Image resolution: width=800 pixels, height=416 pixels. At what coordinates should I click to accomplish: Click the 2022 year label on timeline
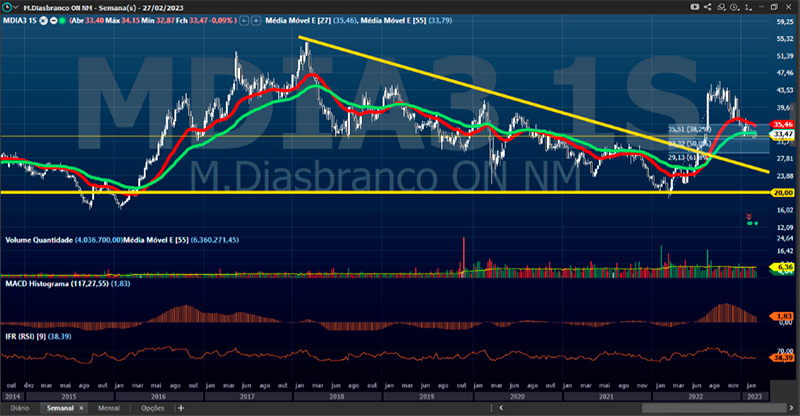[695, 397]
